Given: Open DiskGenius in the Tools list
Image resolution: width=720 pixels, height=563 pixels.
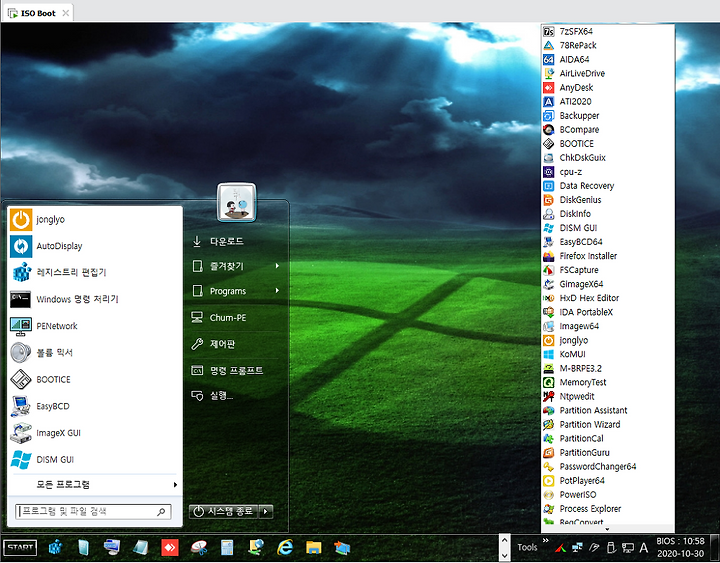Looking at the screenshot, I should tap(608, 200).
